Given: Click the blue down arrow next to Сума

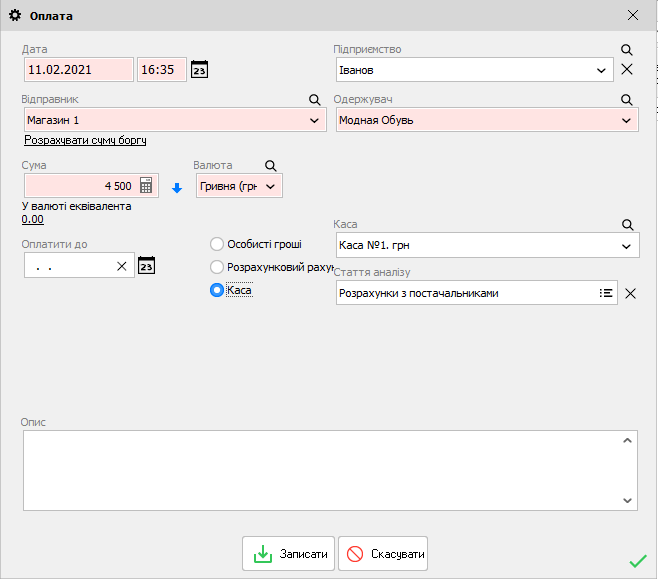Looking at the screenshot, I should pos(176,187).
